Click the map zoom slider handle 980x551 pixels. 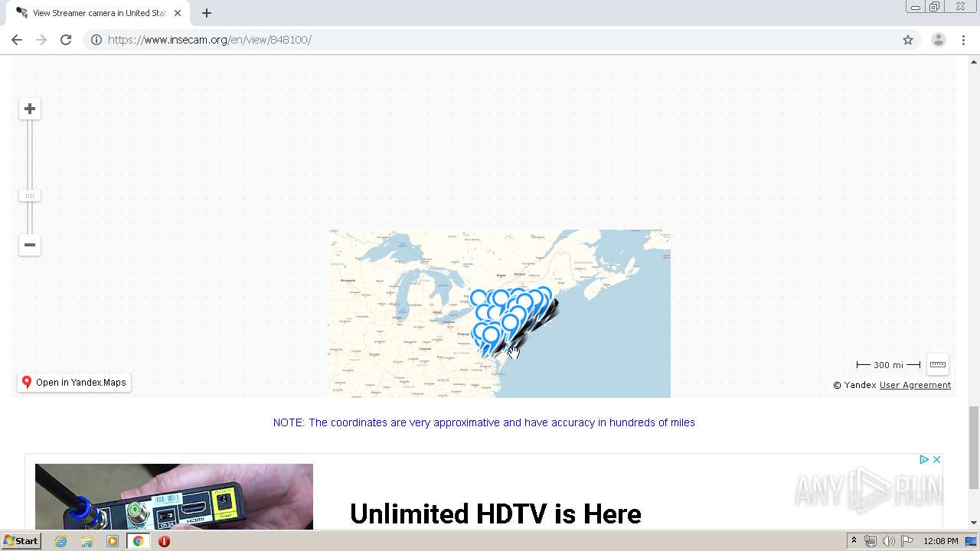point(30,196)
